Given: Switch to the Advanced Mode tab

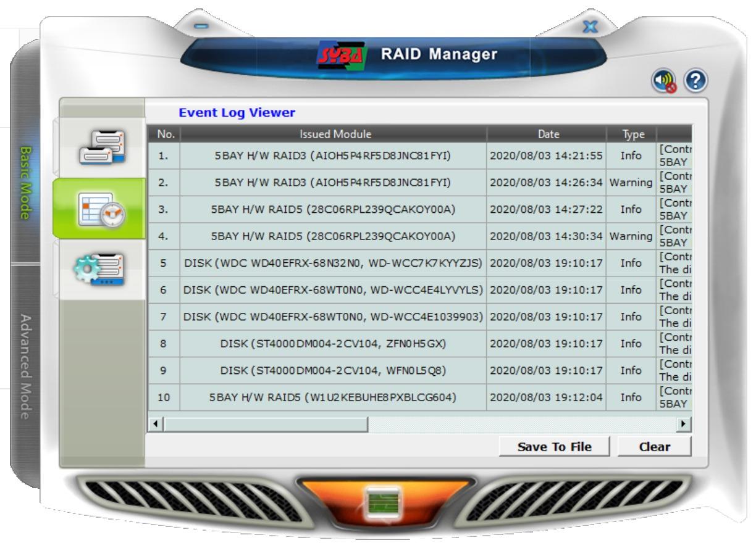Looking at the screenshot, I should 26,367.
